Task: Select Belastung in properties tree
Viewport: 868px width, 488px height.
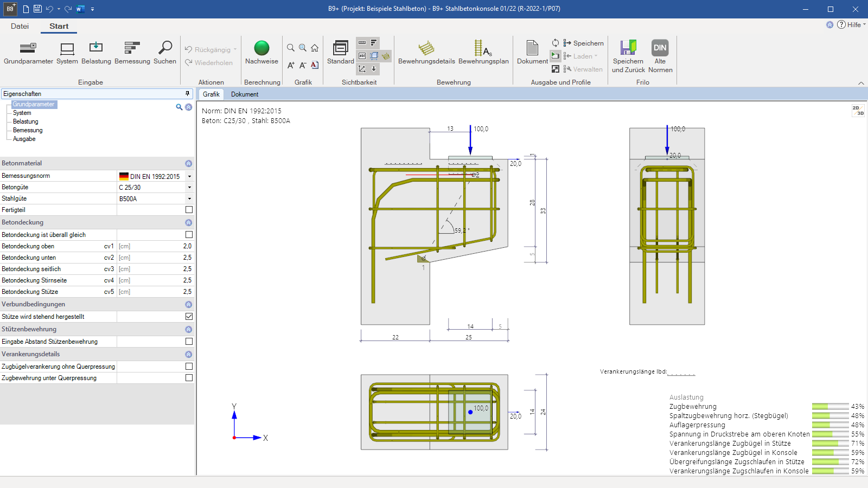Action: pos(25,121)
